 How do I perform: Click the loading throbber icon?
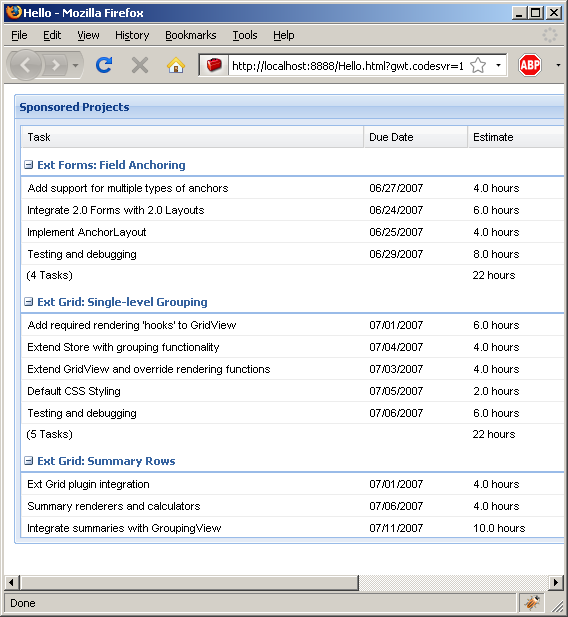coord(550,35)
